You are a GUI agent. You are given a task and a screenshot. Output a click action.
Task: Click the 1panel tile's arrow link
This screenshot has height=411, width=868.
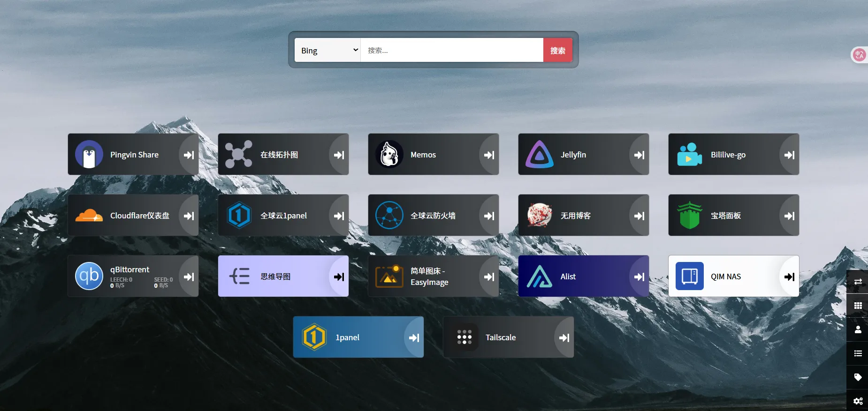point(414,337)
